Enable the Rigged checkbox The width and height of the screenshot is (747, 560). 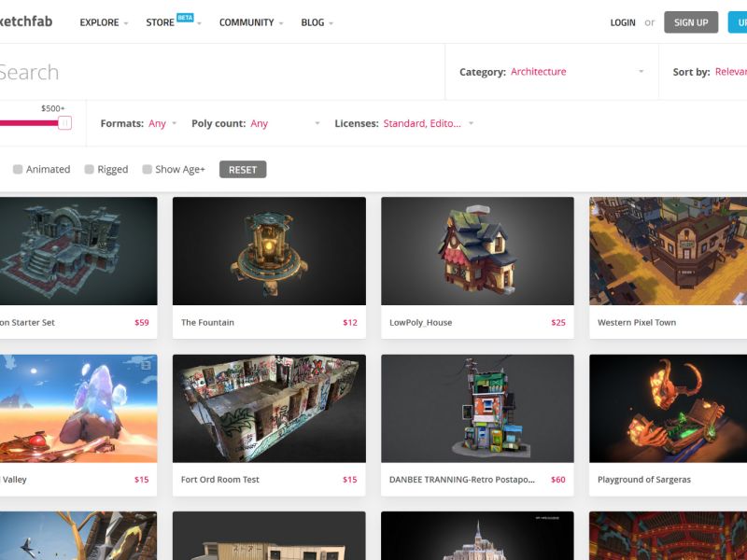pyautogui.click(x=89, y=169)
